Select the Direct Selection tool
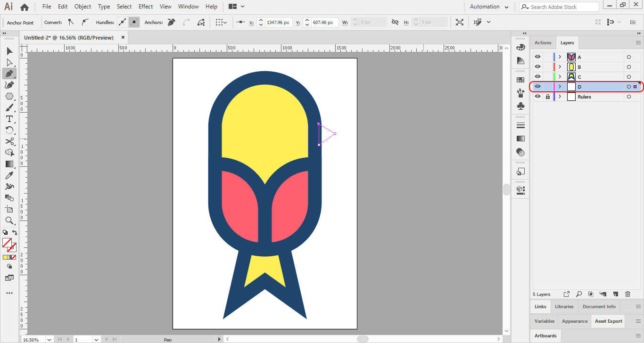Screen dimensions: 644x343 (9, 62)
